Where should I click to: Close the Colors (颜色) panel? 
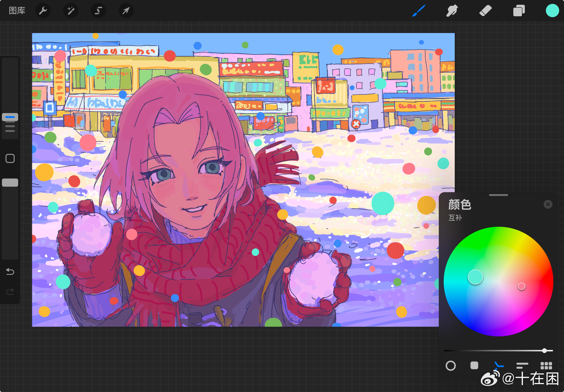pyautogui.click(x=548, y=204)
